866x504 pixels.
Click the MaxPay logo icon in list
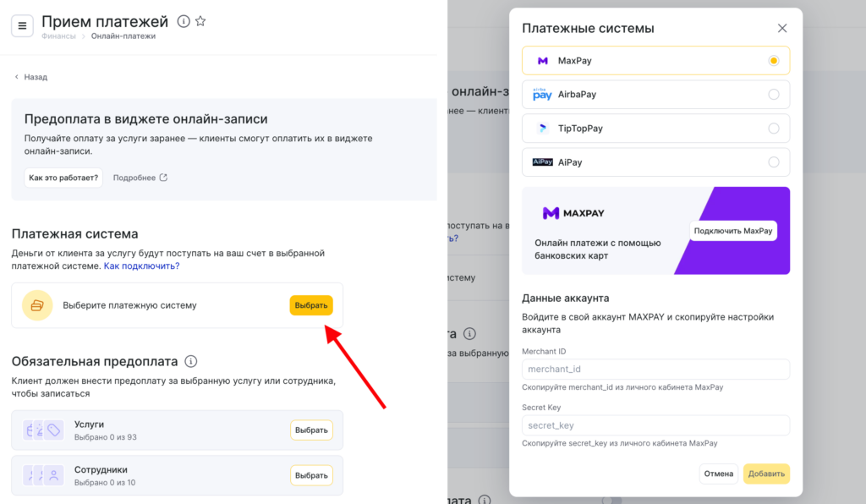tap(542, 61)
